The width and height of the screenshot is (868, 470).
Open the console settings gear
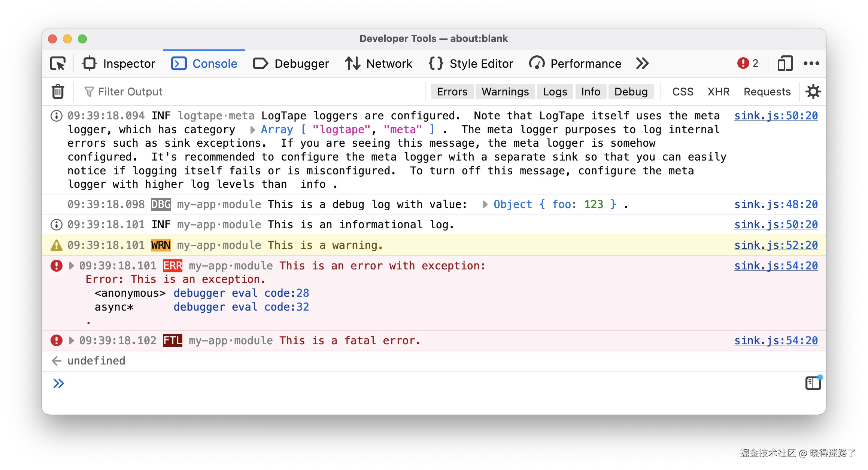coord(813,91)
